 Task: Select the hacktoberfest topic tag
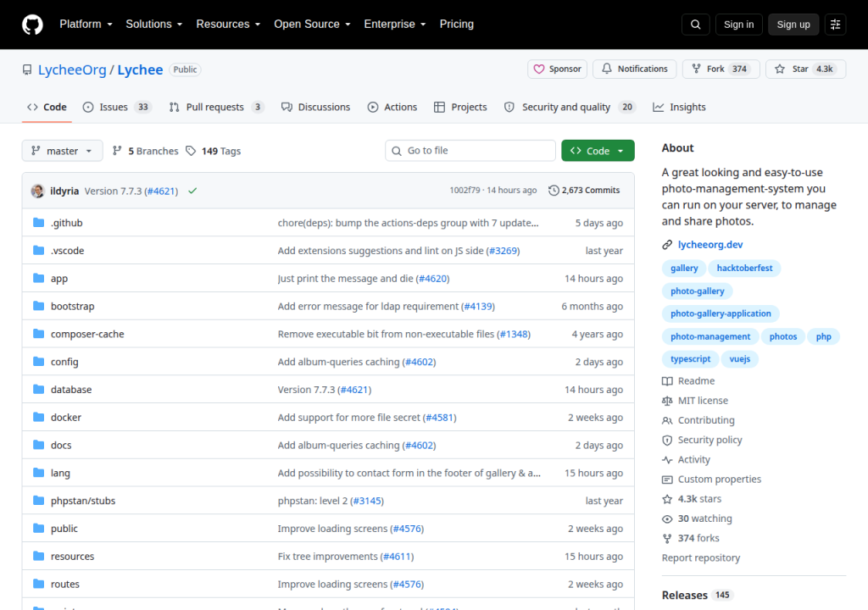point(744,268)
